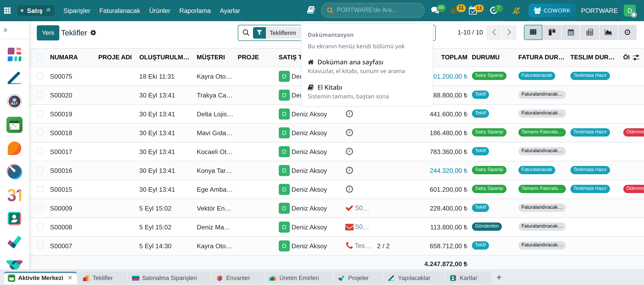Switch to the Kanban view
This screenshot has height=285, width=644.
(x=552, y=32)
